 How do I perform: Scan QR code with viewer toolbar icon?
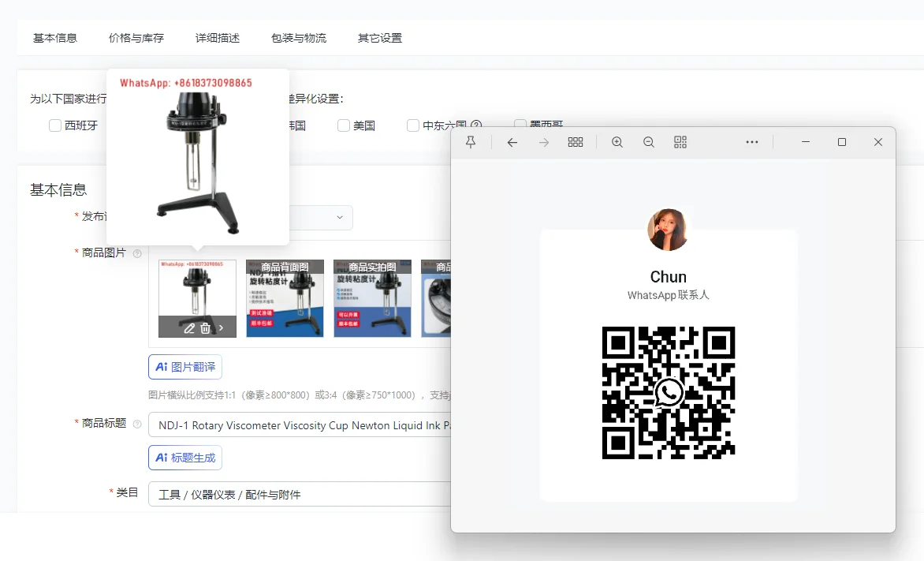click(x=680, y=142)
